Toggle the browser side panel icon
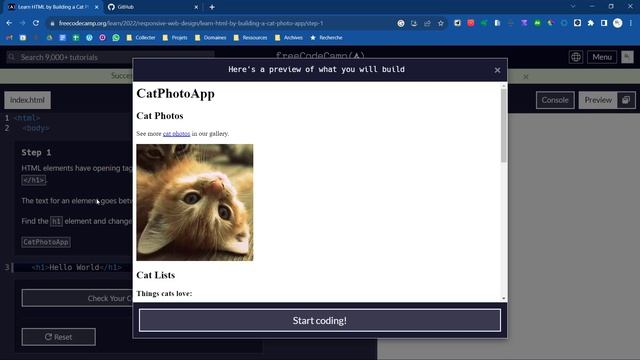Screen dimensions: 640x360 click(x=604, y=23)
